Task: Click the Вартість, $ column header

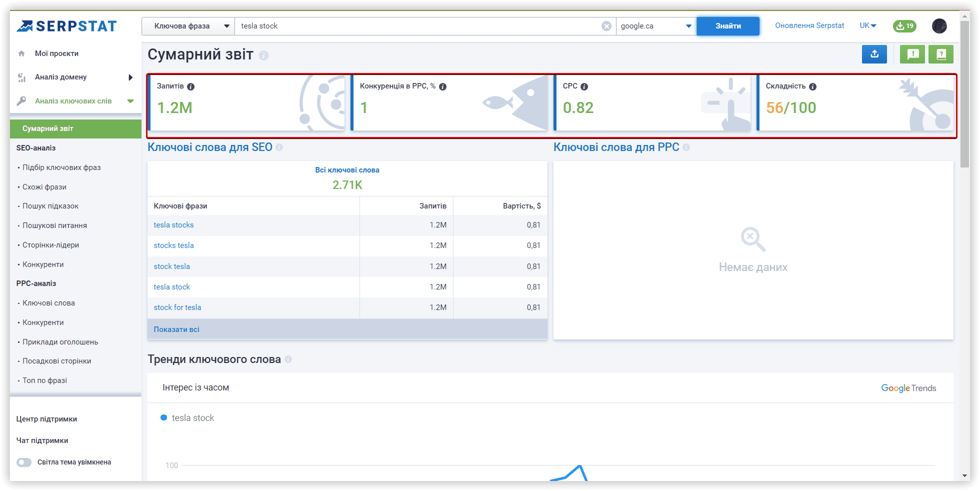Action: [x=521, y=206]
